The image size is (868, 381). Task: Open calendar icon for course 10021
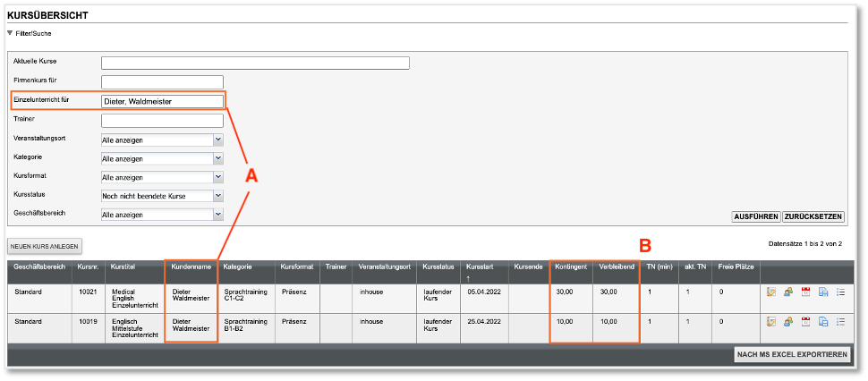point(805,292)
